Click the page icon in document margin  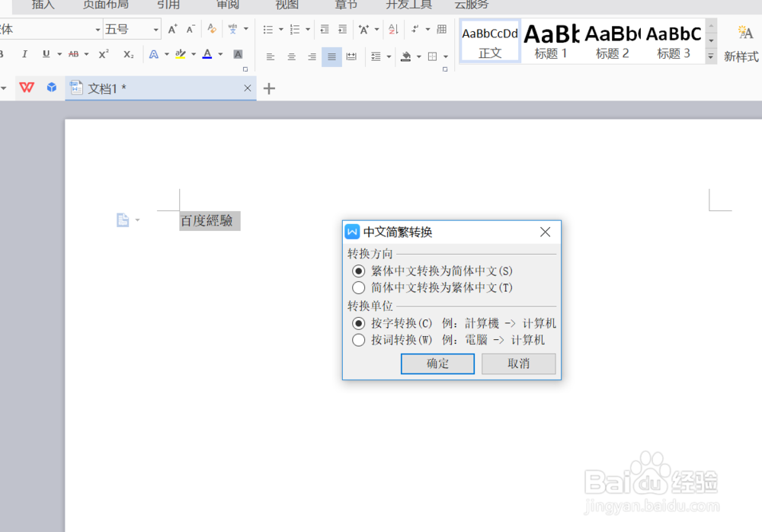point(123,220)
